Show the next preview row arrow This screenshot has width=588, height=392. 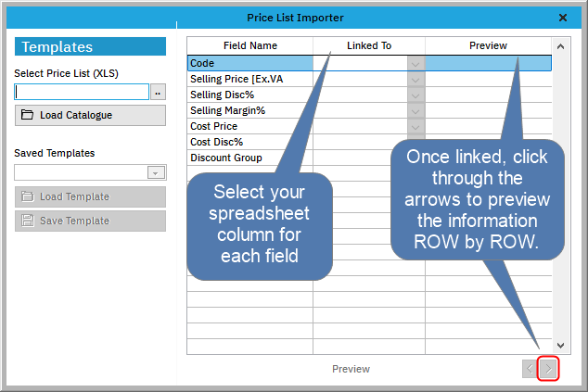(548, 369)
